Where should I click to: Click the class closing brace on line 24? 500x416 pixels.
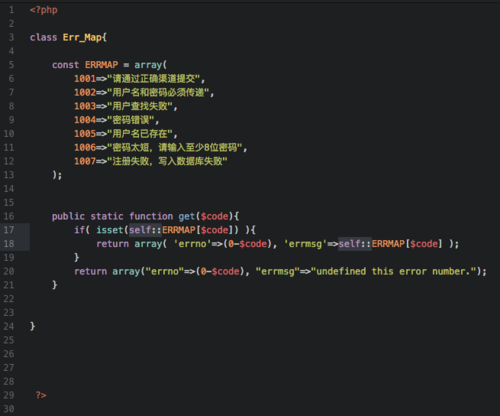point(33,326)
